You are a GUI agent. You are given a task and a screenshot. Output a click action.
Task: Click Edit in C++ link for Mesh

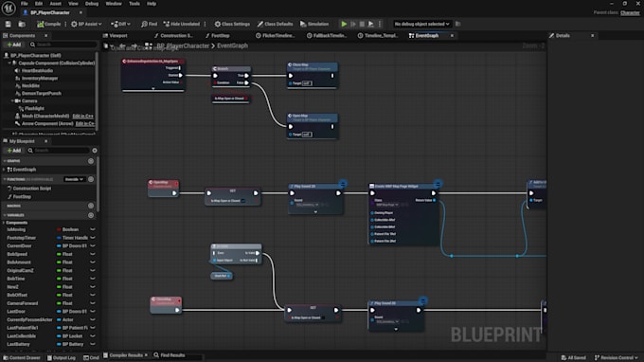[82, 117]
